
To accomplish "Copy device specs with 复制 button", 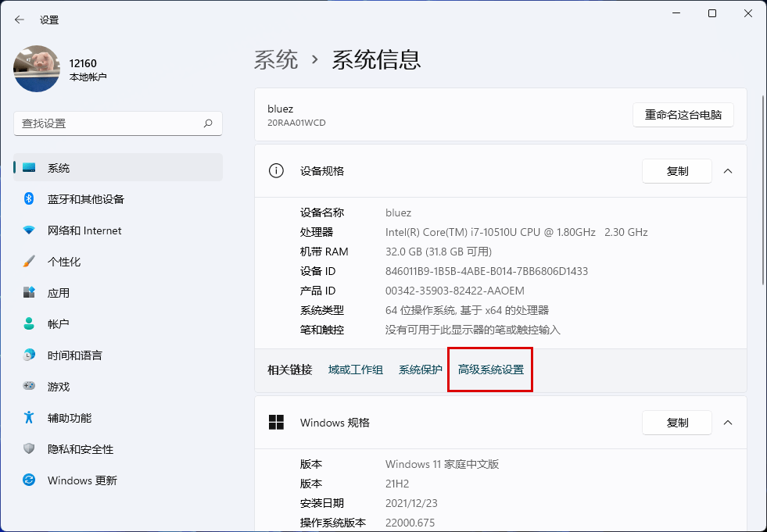I will [x=677, y=171].
